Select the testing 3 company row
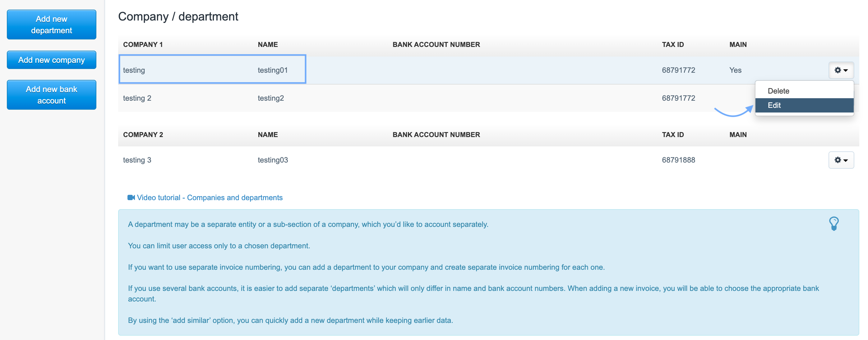The width and height of the screenshot is (868, 340). click(x=137, y=160)
